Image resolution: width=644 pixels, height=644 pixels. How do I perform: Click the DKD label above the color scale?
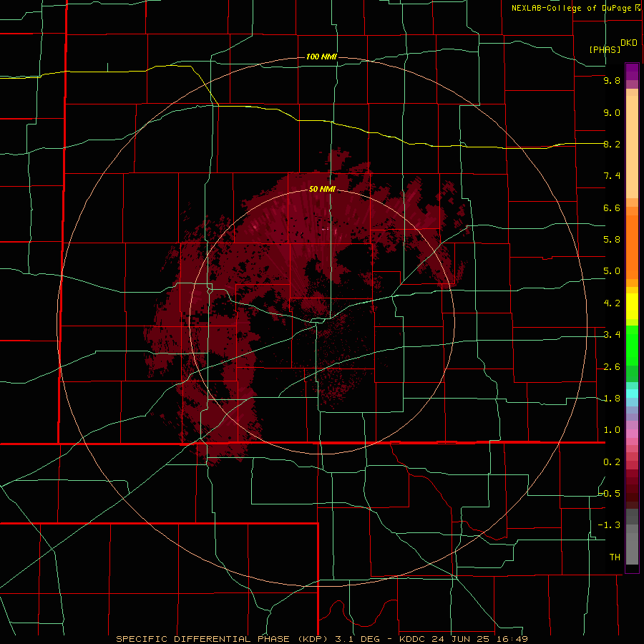tap(629, 43)
